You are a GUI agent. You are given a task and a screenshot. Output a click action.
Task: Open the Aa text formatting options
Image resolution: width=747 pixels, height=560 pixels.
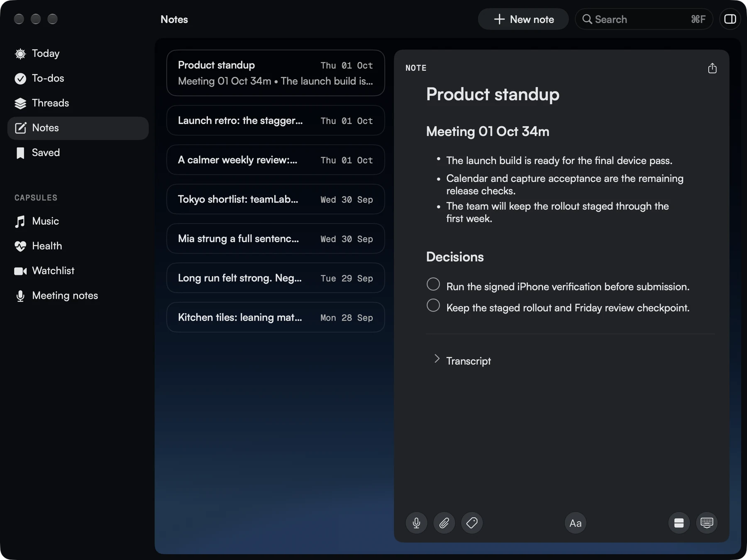pyautogui.click(x=575, y=523)
